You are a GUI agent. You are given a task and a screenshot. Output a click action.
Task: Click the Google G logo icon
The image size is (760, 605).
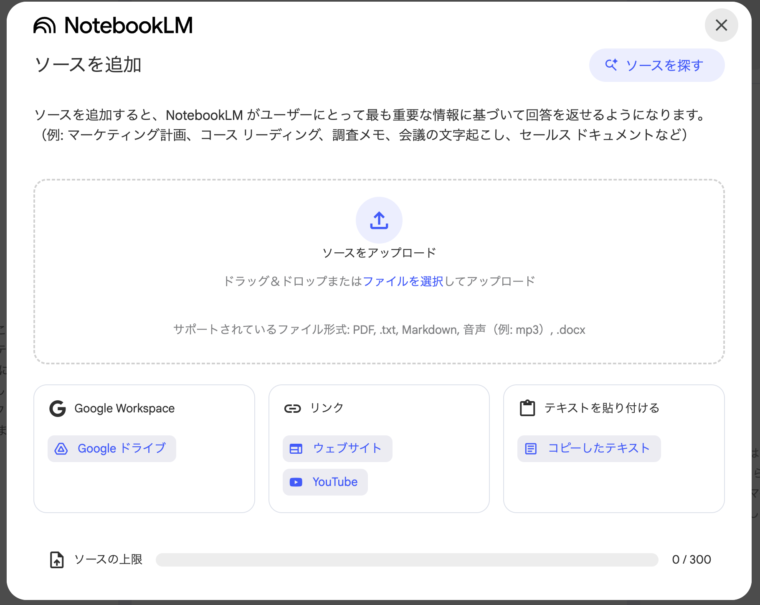(57, 408)
